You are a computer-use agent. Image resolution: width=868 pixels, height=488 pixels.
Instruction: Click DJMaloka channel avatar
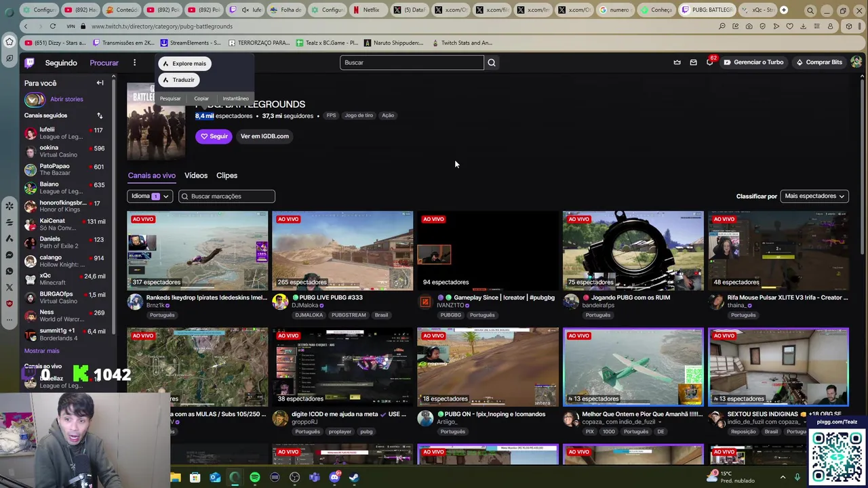(x=280, y=302)
